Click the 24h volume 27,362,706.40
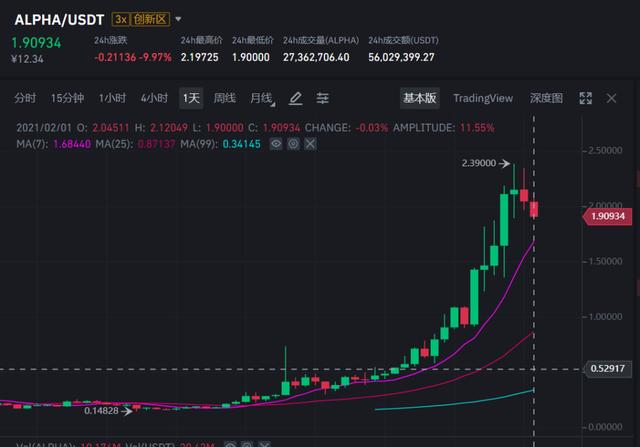Screen dimensions: 640x447 (x=316, y=57)
